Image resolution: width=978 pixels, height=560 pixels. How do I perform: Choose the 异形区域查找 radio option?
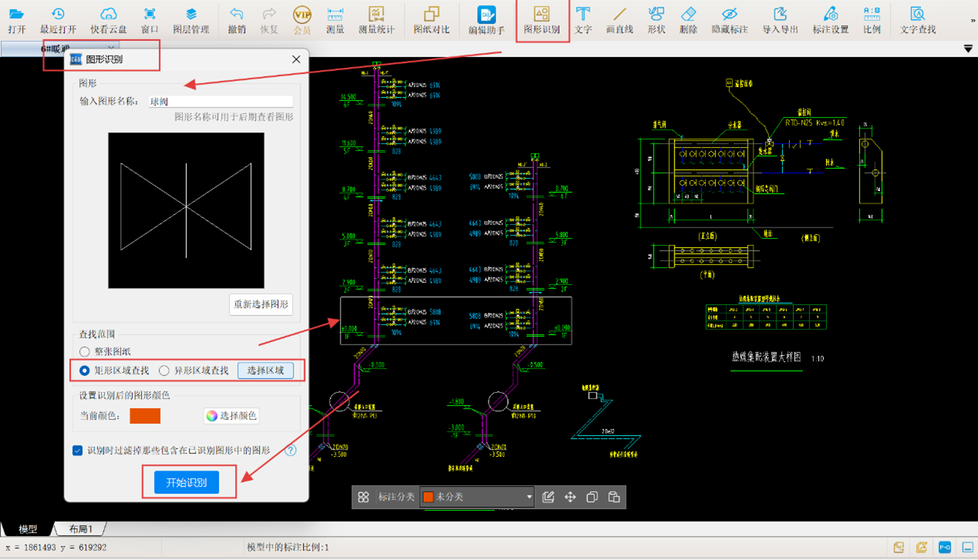pyautogui.click(x=164, y=371)
